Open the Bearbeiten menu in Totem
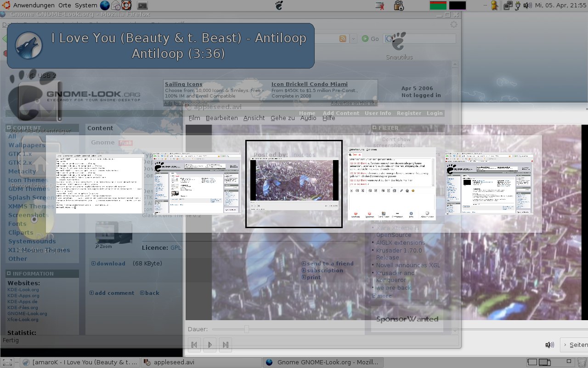This screenshot has width=588, height=368. (x=222, y=118)
